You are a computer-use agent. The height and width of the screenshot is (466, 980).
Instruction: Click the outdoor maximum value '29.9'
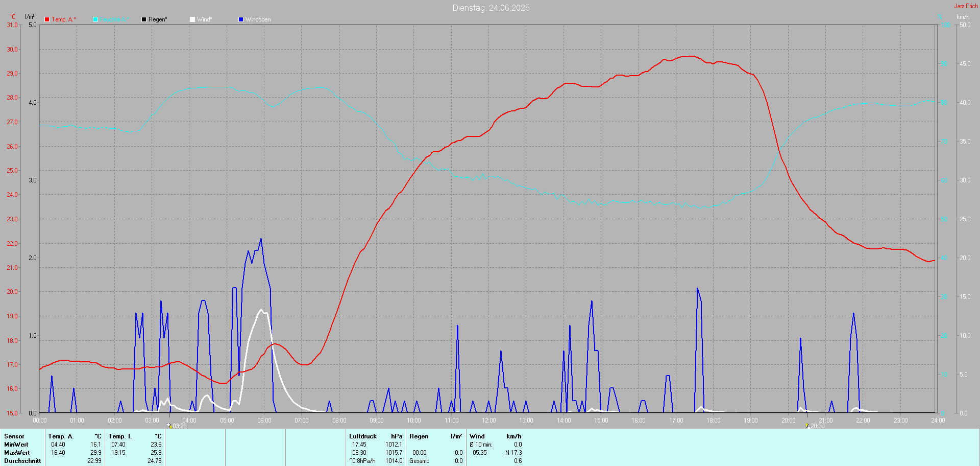pyautogui.click(x=96, y=453)
